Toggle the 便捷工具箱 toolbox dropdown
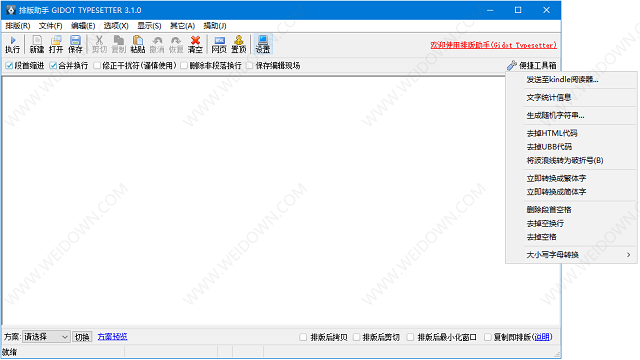 coord(532,65)
